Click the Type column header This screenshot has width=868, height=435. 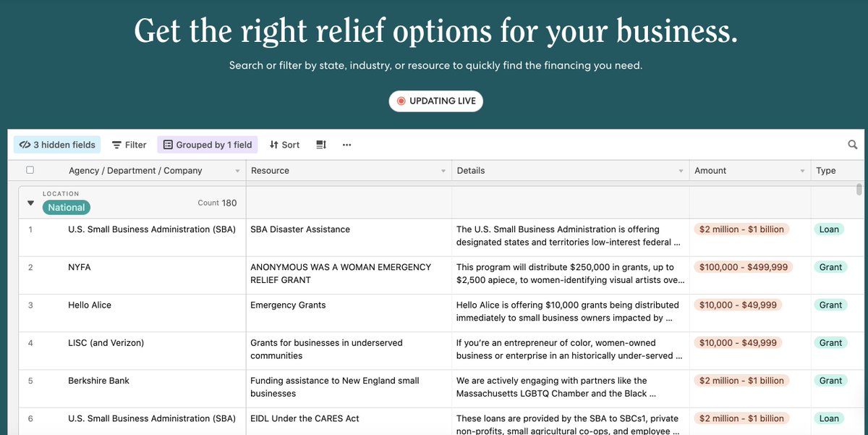pyautogui.click(x=837, y=171)
